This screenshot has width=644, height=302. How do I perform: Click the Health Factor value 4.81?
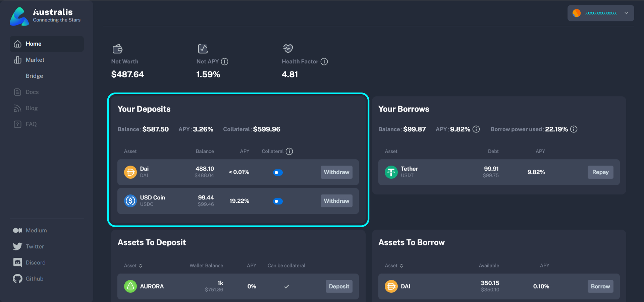coord(290,74)
